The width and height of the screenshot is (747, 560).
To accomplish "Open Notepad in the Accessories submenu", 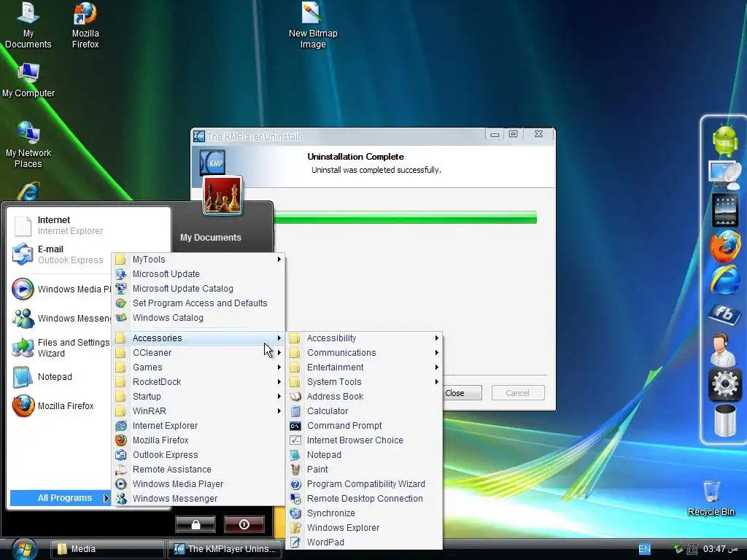I will pyautogui.click(x=364, y=455).
